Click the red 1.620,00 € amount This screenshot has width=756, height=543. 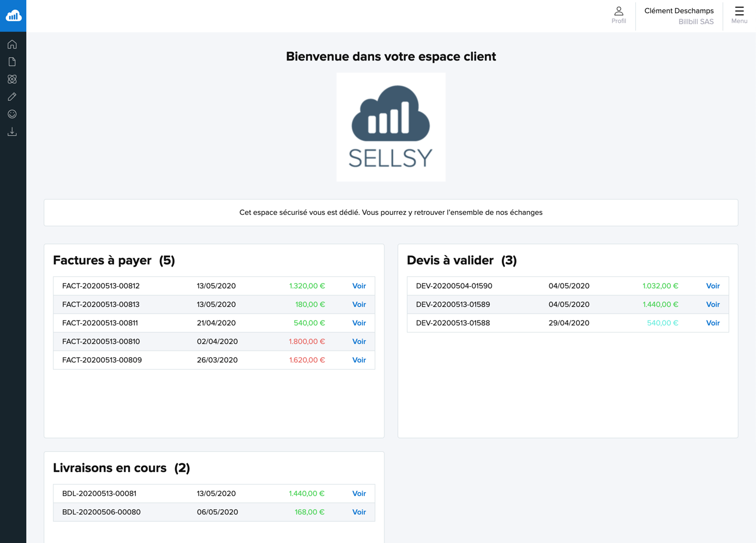point(307,360)
